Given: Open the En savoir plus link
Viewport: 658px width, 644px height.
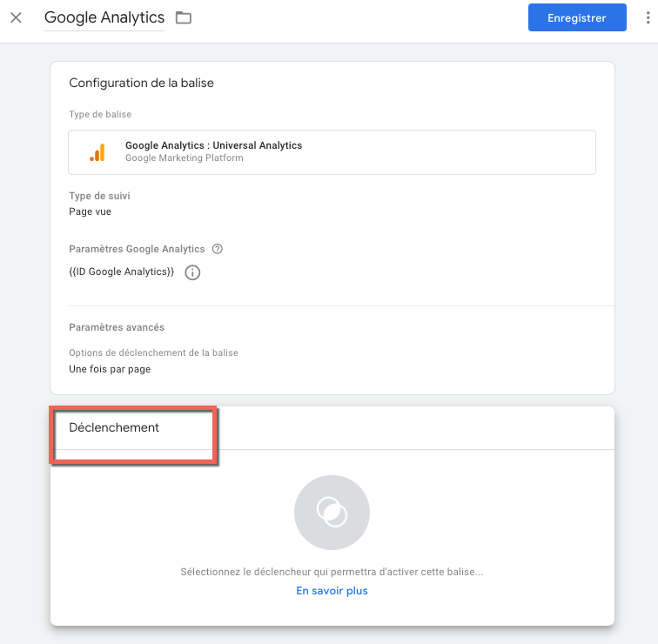Looking at the screenshot, I should pyautogui.click(x=332, y=591).
